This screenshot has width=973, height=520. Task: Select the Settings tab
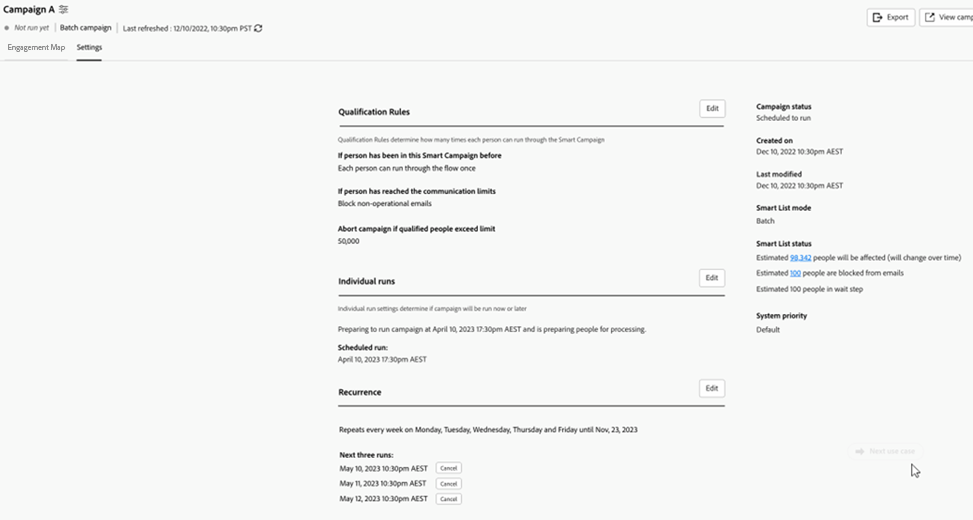(x=89, y=47)
